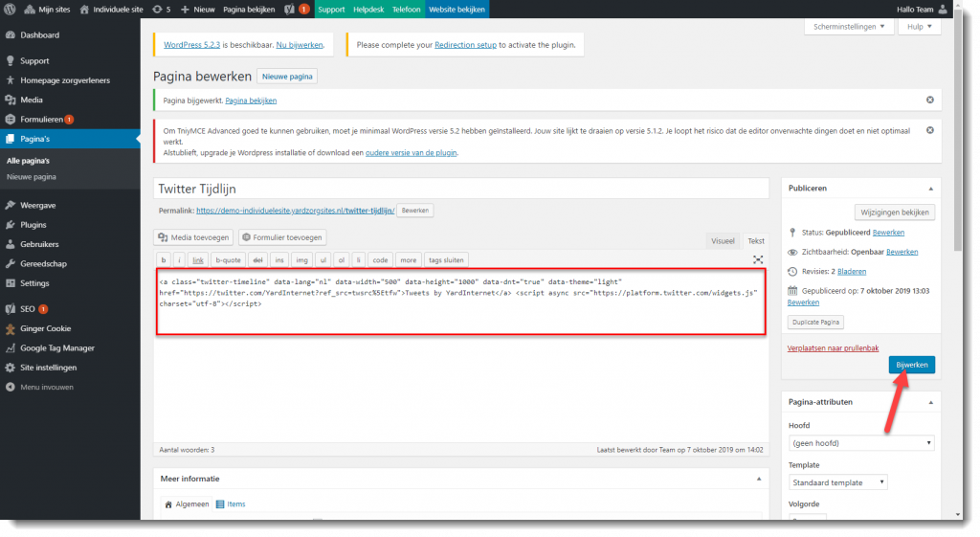Screen dimensions: 980x537
Task: Click Bewerken button next to permalink
Action: [x=415, y=211]
